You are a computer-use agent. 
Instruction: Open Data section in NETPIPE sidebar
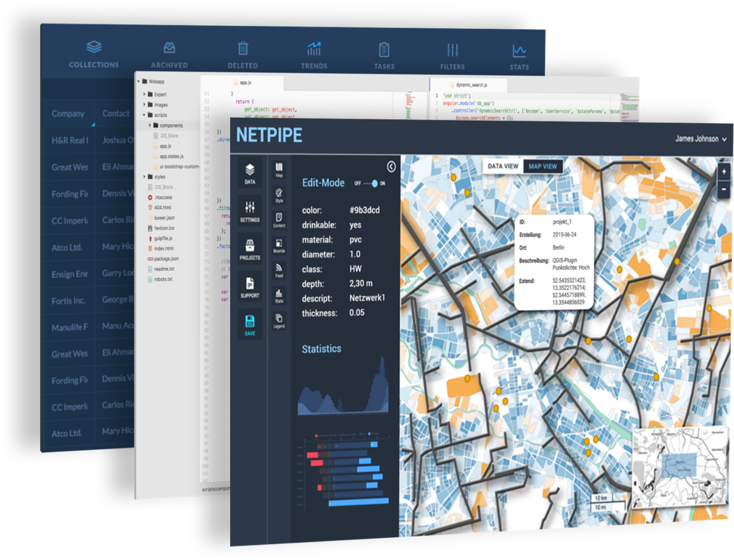(250, 173)
